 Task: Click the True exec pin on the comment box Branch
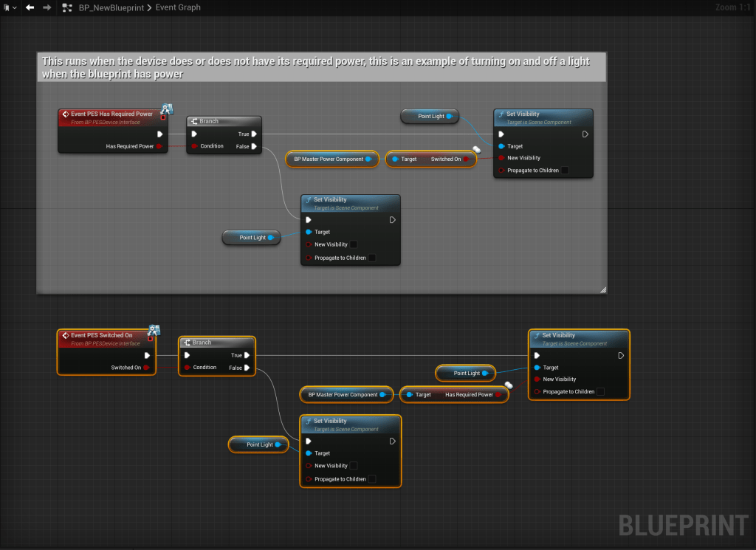click(254, 134)
